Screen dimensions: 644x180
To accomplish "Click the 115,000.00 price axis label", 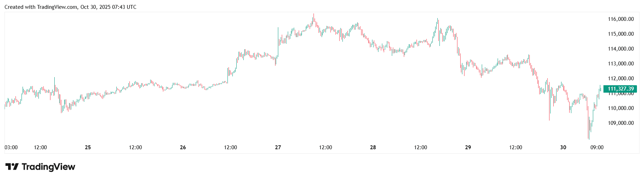I will click(x=621, y=34).
